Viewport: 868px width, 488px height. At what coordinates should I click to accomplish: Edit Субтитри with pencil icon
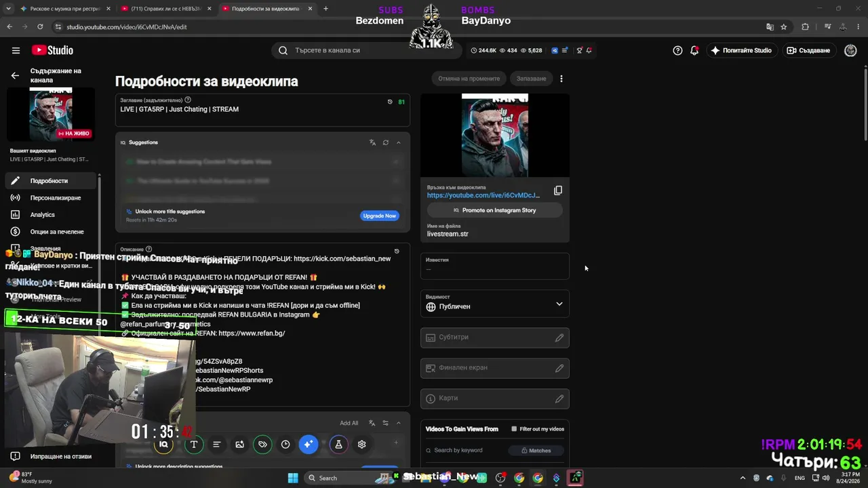[559, 338]
